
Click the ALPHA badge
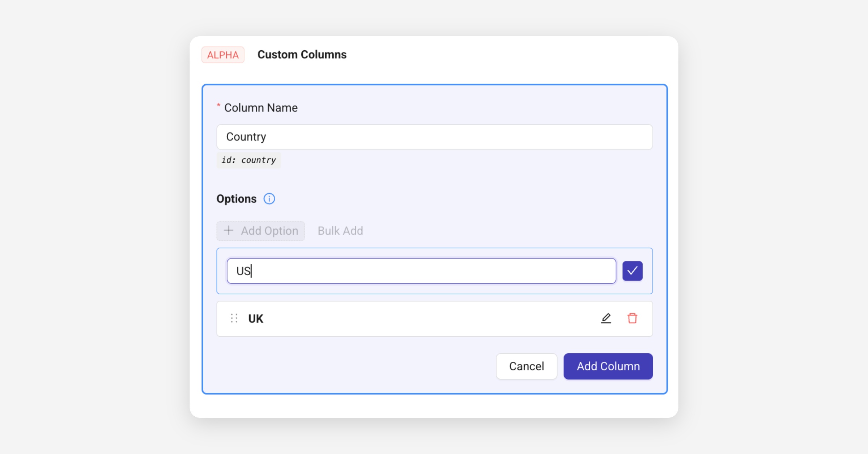point(223,55)
